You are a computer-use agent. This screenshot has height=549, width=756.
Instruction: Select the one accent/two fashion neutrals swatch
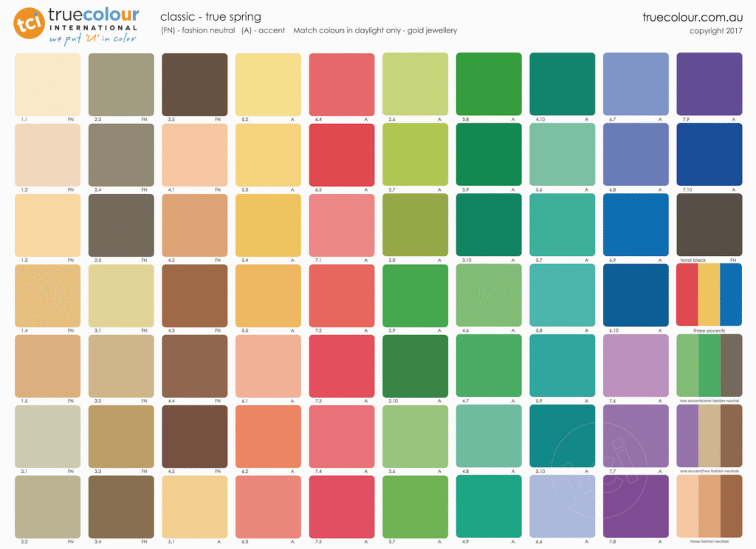pos(709,435)
